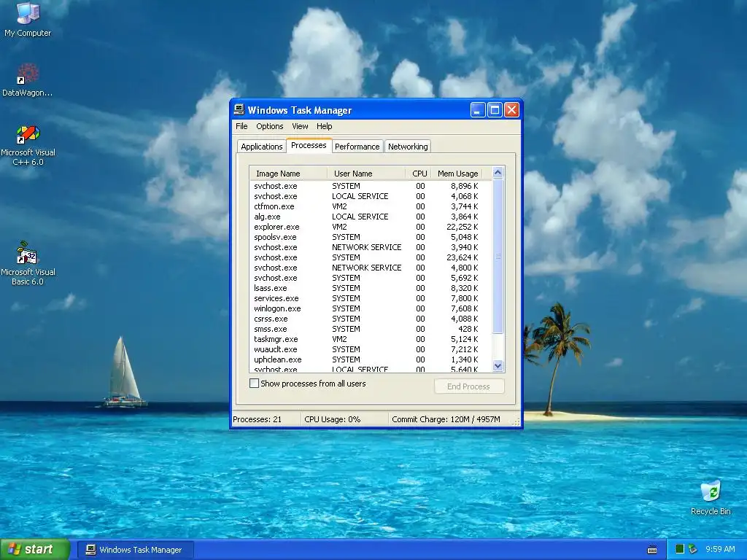This screenshot has height=560, width=747.
Task: Click the End Process button
Action: (x=469, y=386)
